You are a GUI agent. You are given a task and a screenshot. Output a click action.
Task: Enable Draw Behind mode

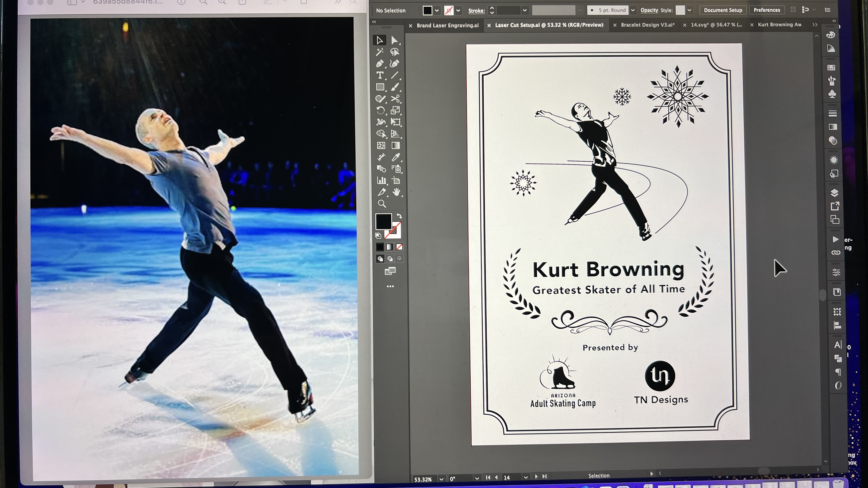390,259
